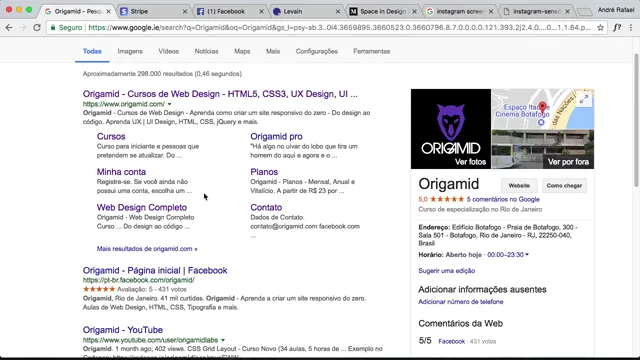Click the browser back arrow
This screenshot has height=360, width=640.
[x=9, y=28]
